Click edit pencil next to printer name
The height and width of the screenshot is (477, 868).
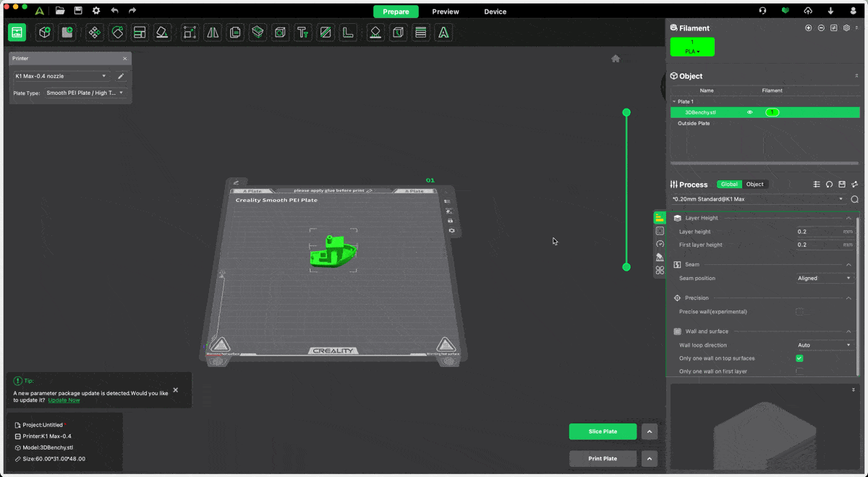click(x=121, y=76)
